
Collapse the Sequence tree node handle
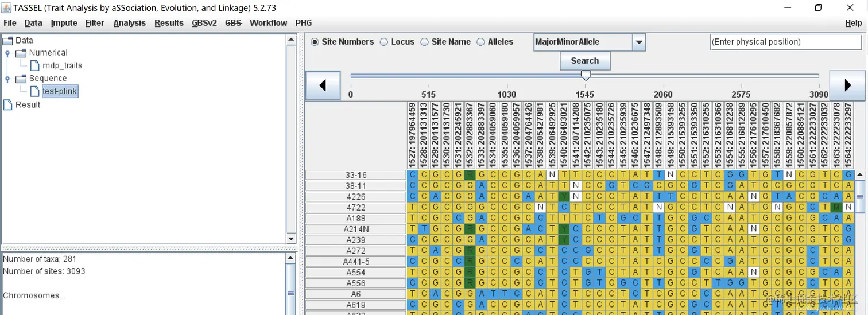(x=7, y=79)
